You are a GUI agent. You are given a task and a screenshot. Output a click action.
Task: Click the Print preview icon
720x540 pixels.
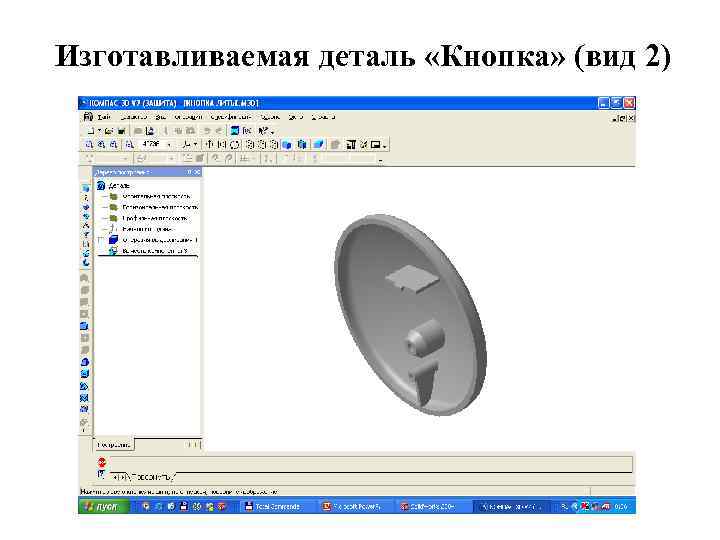[x=150, y=131]
